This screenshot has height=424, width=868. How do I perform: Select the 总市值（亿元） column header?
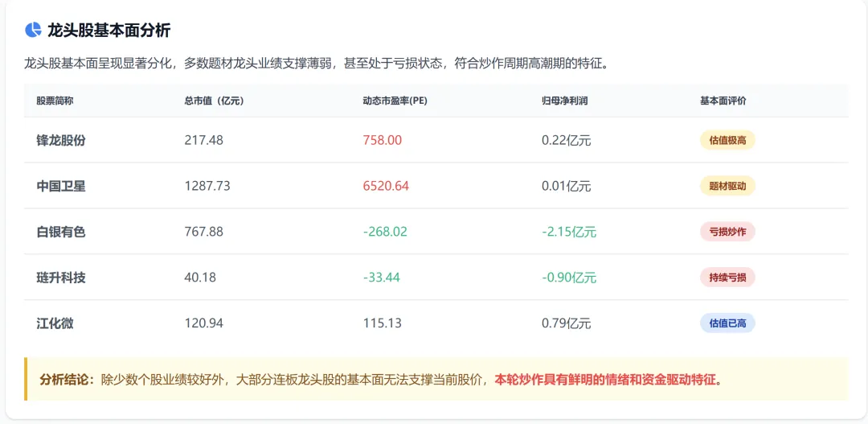[x=214, y=101]
